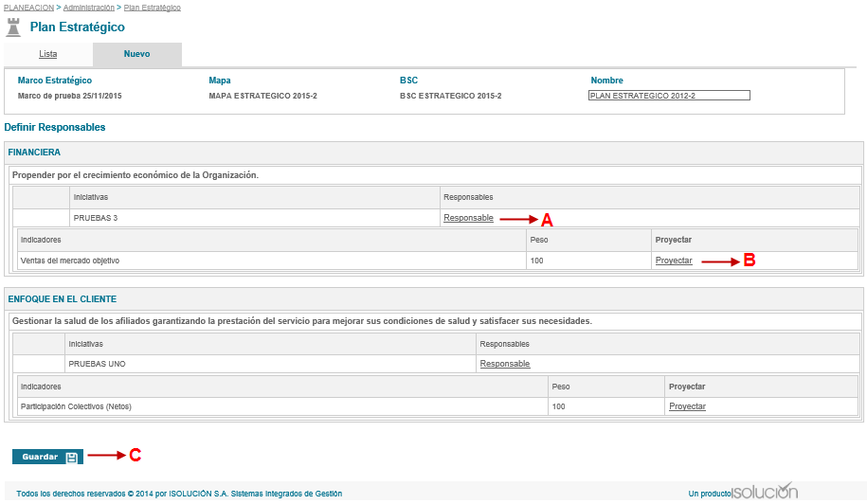
Task: Select the Nuevo tab
Action: pos(136,54)
